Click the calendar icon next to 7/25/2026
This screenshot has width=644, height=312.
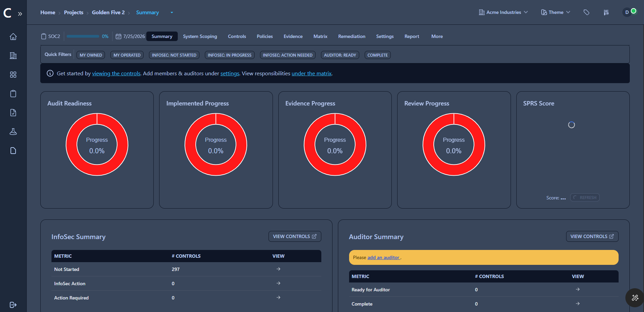[119, 36]
